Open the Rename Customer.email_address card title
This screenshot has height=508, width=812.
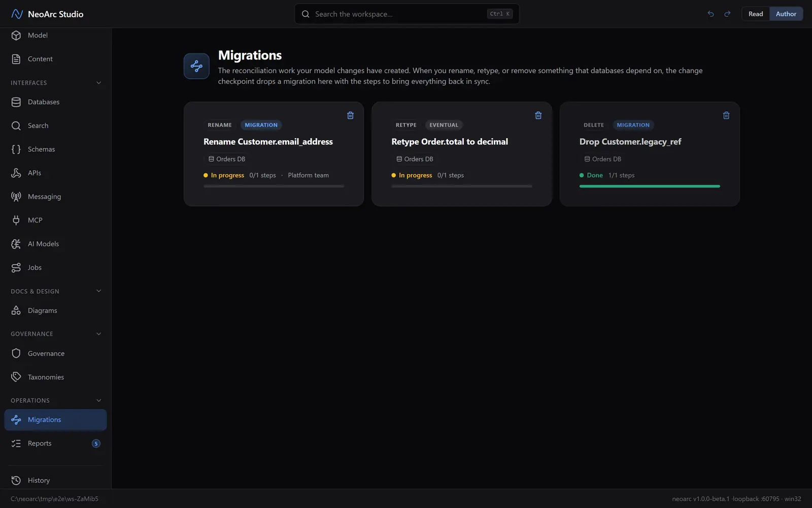268,142
